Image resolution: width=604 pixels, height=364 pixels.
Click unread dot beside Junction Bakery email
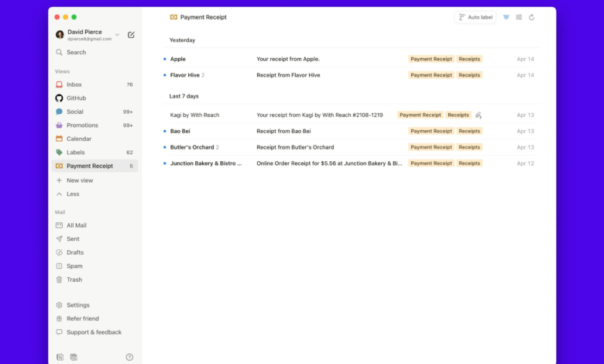(x=164, y=163)
